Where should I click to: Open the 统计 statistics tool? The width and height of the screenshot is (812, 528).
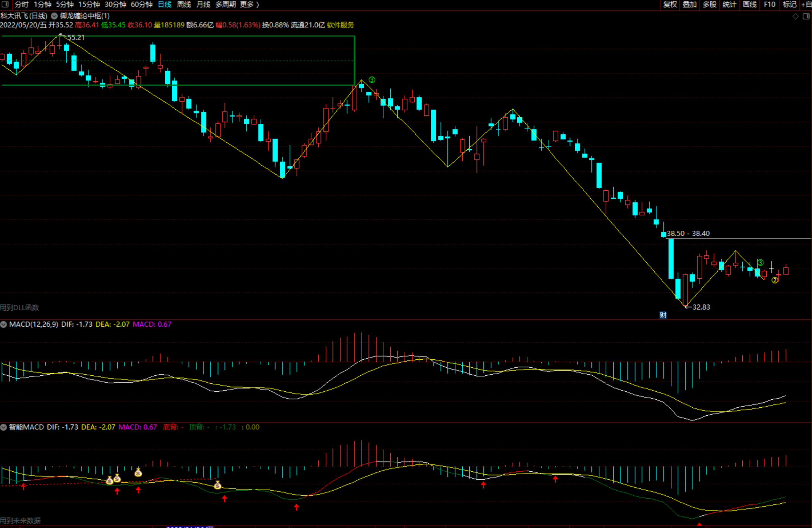[729, 5]
